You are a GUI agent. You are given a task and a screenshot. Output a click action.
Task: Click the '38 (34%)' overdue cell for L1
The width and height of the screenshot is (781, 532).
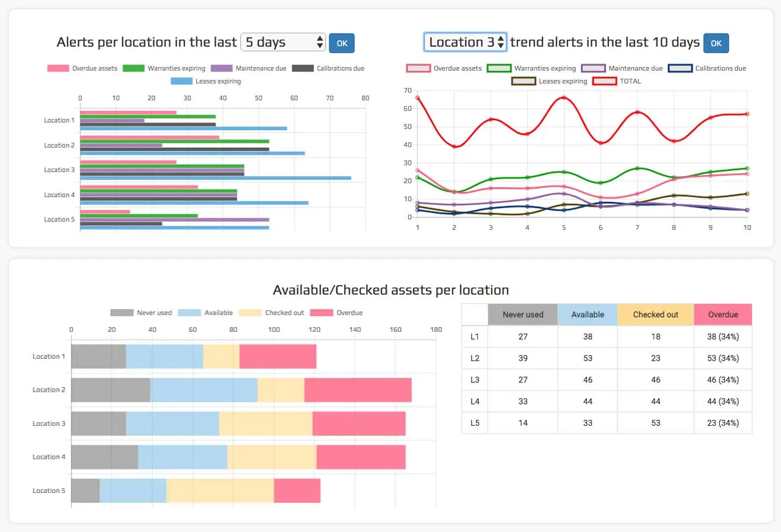[723, 337]
